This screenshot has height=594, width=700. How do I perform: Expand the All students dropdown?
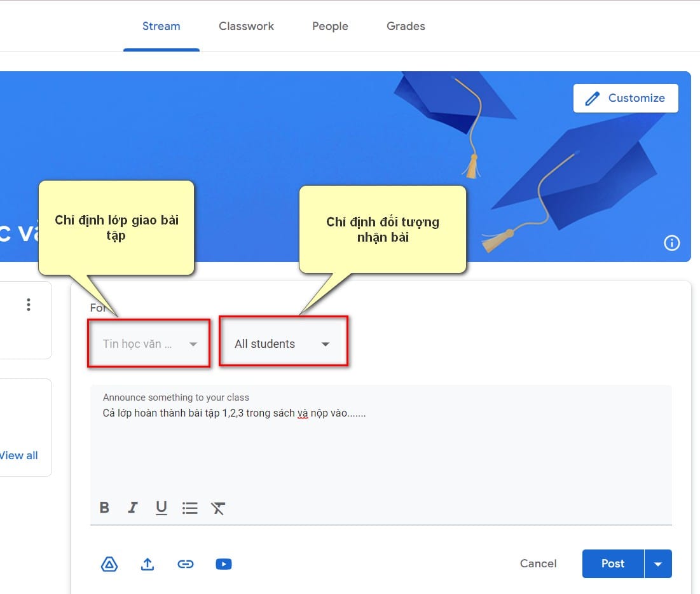283,344
